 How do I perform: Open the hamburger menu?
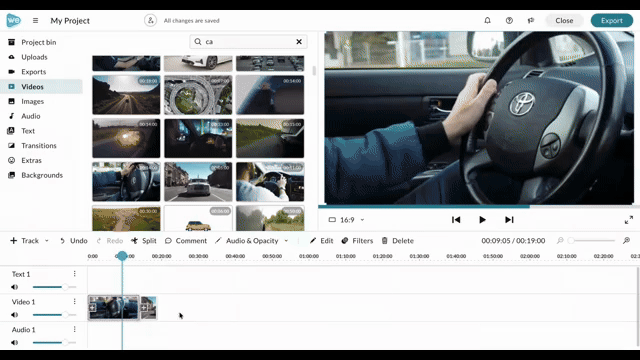click(x=36, y=20)
